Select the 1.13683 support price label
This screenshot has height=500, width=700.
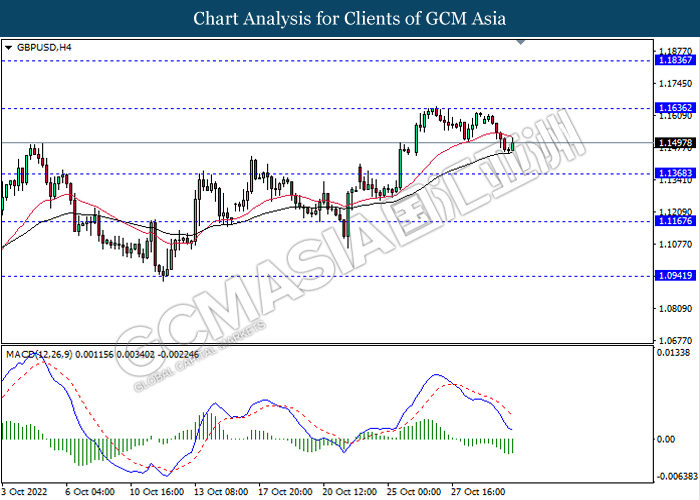(675, 173)
